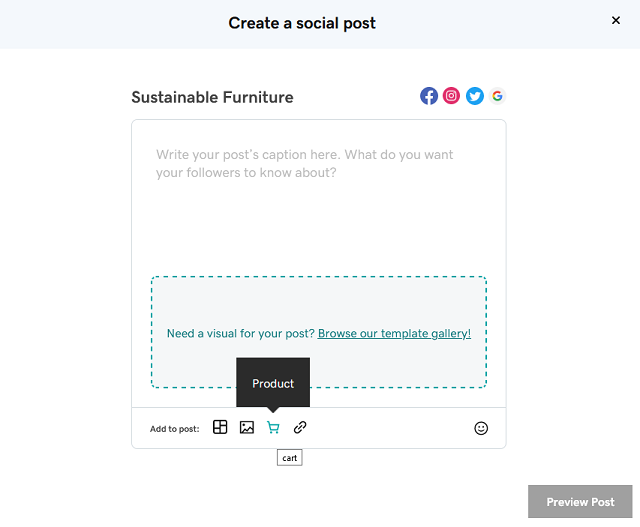Screen dimensions: 640x527
Task: Click the small 'cart' tooltip label
Action: click(289, 458)
